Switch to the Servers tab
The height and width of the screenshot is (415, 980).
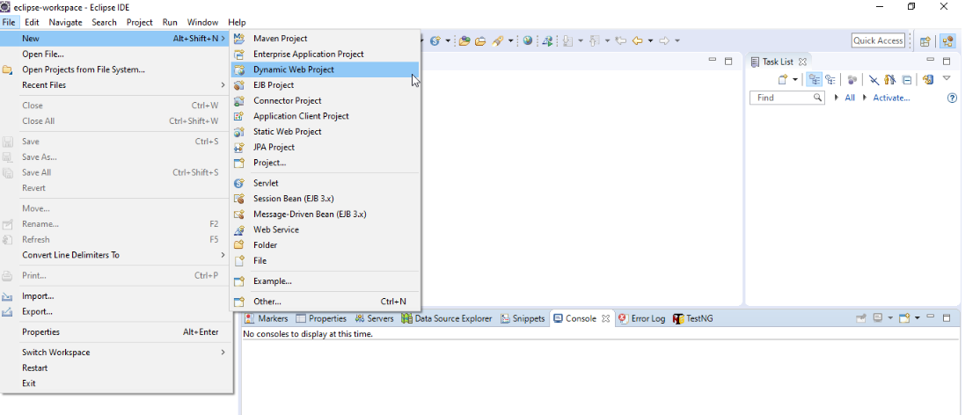coord(375,319)
